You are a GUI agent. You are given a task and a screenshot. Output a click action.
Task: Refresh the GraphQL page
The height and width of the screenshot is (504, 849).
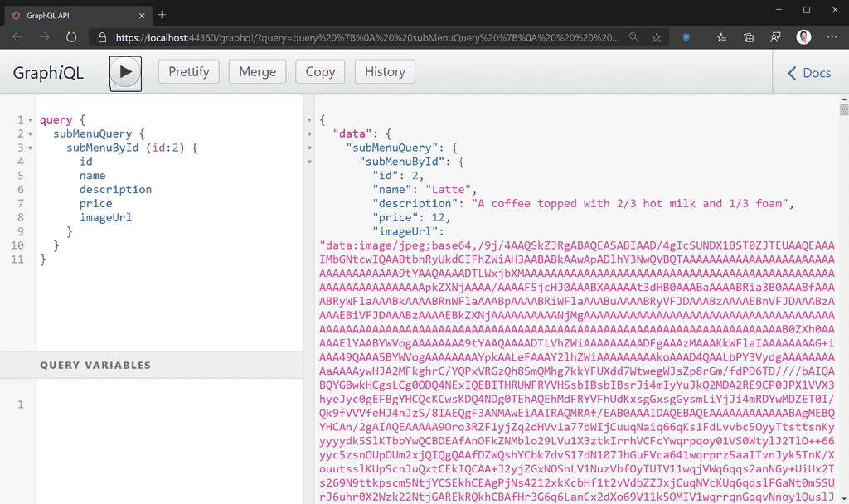click(x=71, y=37)
